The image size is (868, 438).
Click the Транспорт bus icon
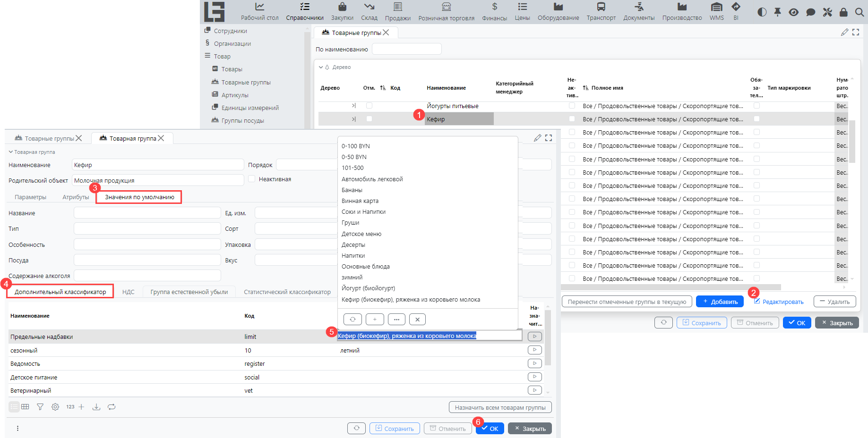tap(601, 7)
